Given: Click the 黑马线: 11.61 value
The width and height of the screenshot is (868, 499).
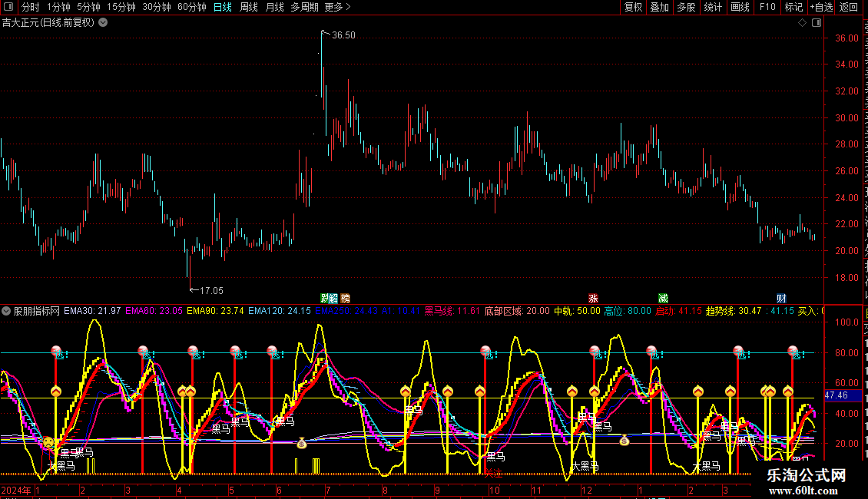Looking at the screenshot, I should pyautogui.click(x=452, y=311).
